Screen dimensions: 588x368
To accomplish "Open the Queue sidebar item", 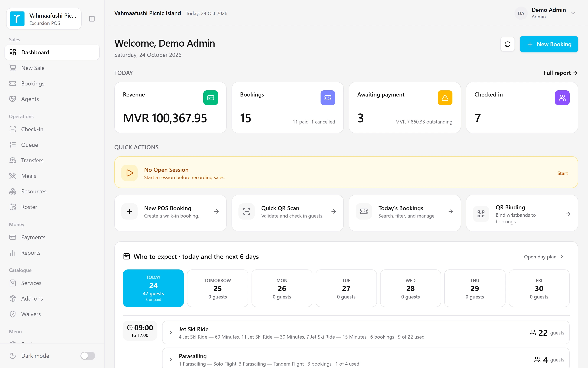I will coord(52,145).
